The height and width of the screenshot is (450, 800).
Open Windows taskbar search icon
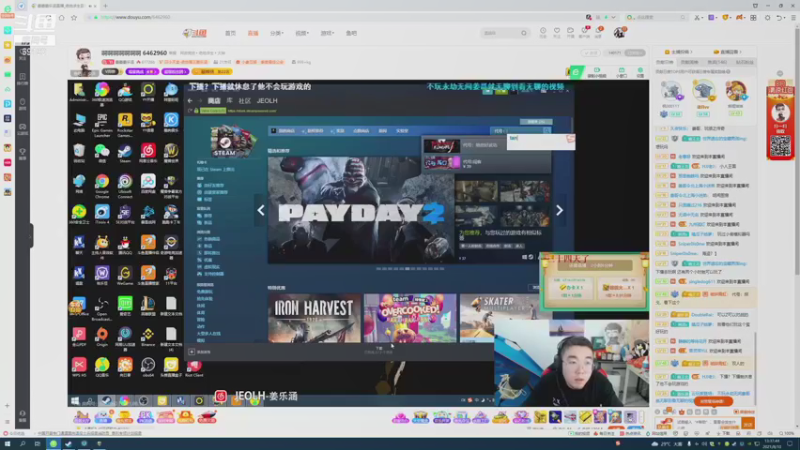[23, 444]
